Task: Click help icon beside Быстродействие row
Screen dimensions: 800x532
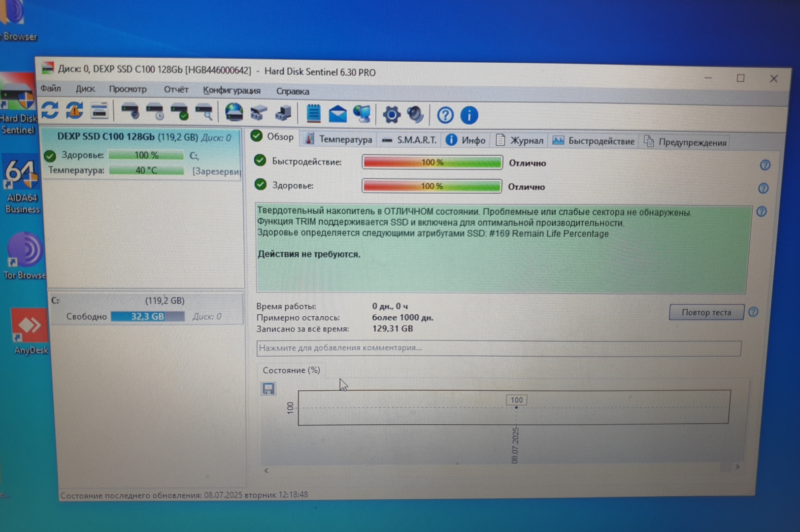Action: tap(765, 165)
